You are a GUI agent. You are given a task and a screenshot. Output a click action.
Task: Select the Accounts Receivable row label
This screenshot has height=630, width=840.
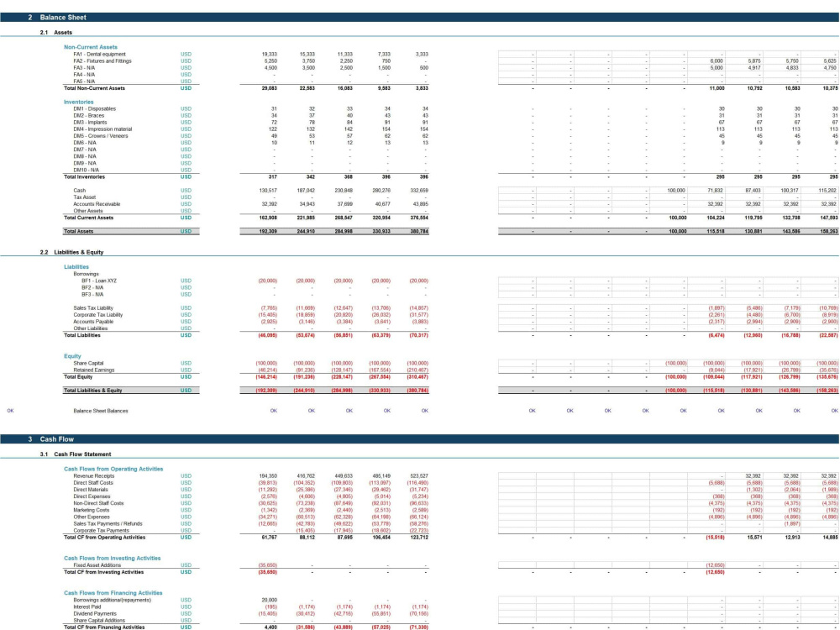97,204
